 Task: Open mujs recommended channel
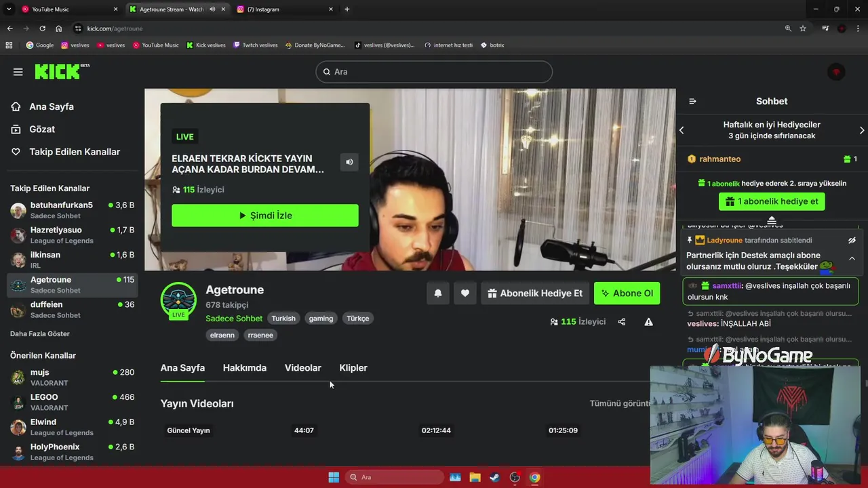tap(73, 378)
